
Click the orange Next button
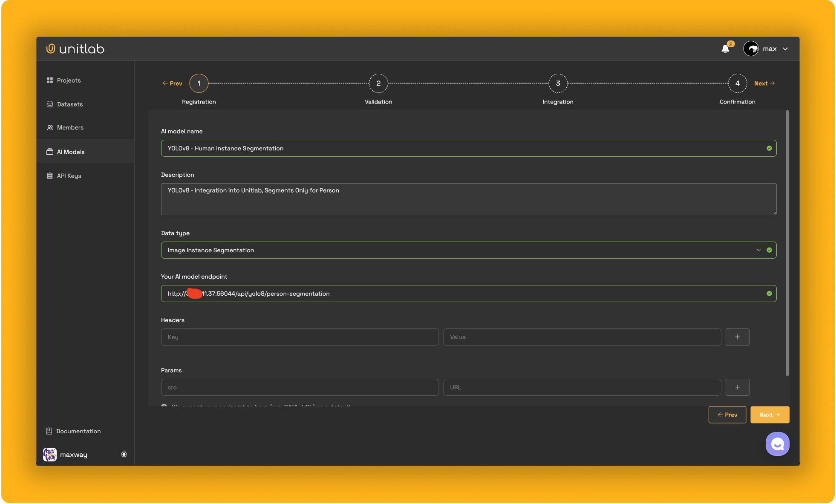(x=770, y=415)
